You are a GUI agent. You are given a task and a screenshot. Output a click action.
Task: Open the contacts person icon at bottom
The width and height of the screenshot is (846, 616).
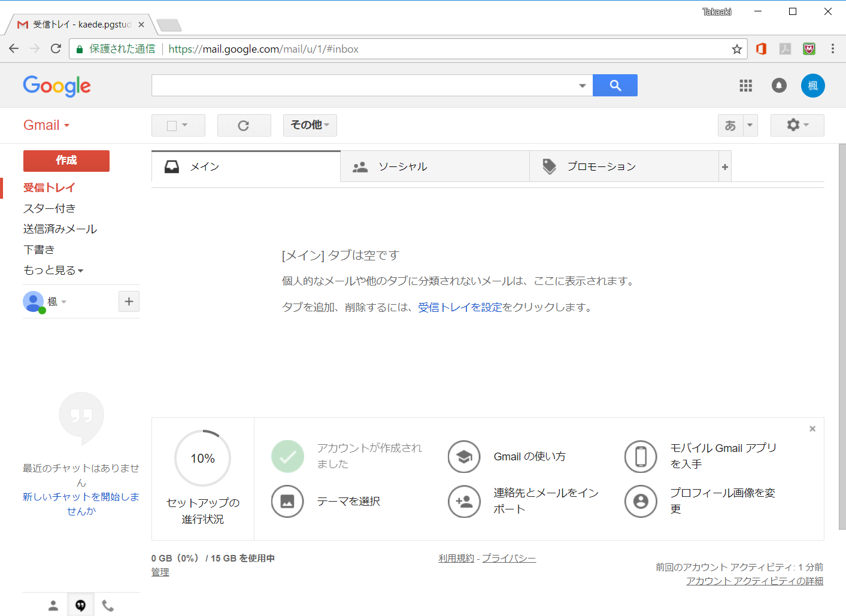53,606
